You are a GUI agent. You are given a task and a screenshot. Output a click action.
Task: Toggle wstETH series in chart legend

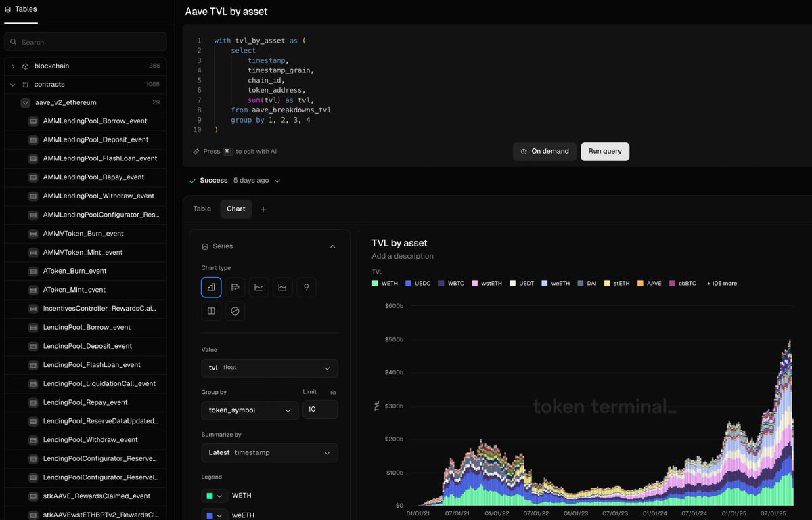487,284
